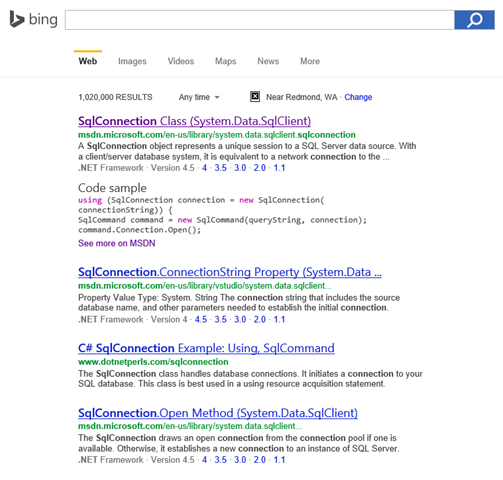
Task: Click version 2.0 link under Open Method result
Action: point(260,460)
